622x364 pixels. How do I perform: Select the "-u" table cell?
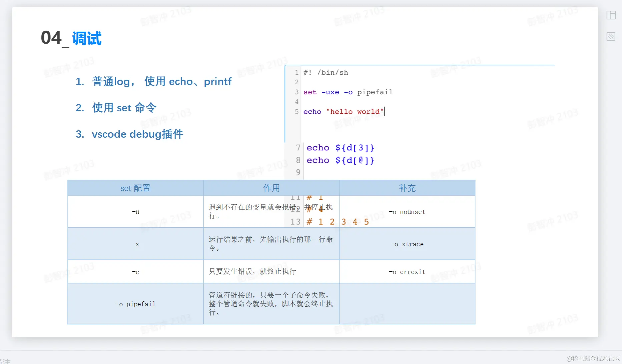tap(135, 212)
